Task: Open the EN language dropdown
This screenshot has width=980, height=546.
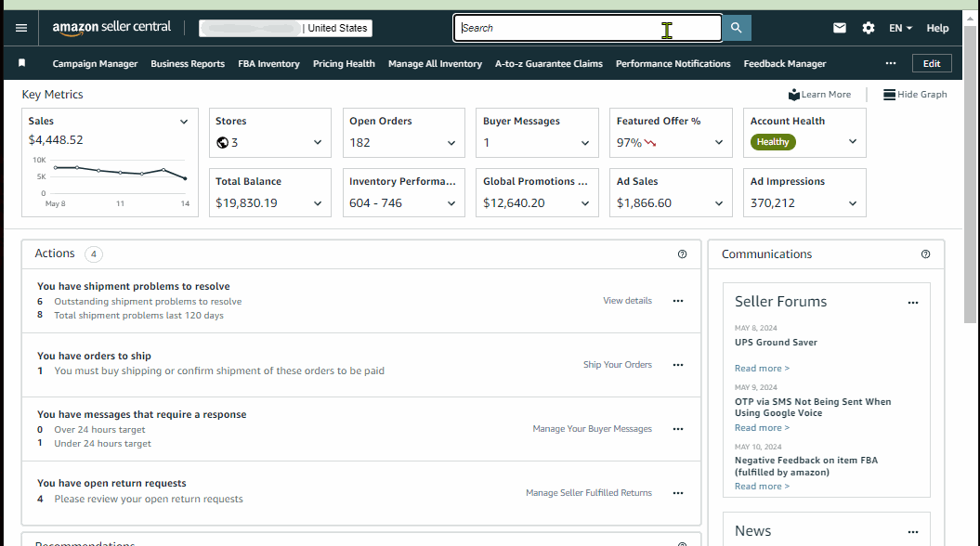Action: pos(901,28)
